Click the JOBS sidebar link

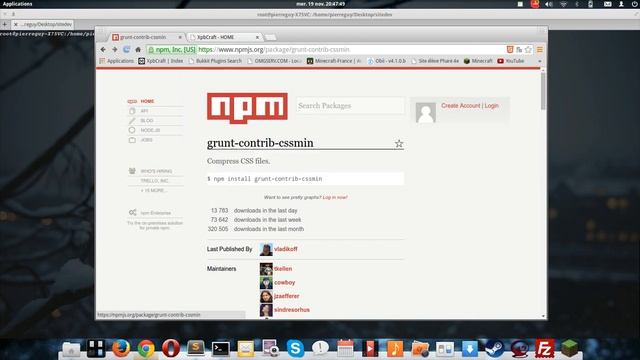click(147, 140)
